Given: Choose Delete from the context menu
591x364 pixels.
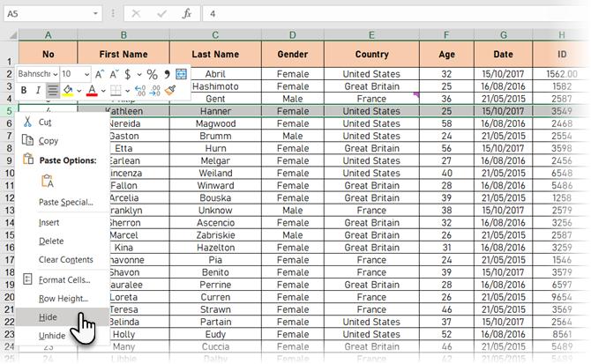Looking at the screenshot, I should (x=63, y=241).
